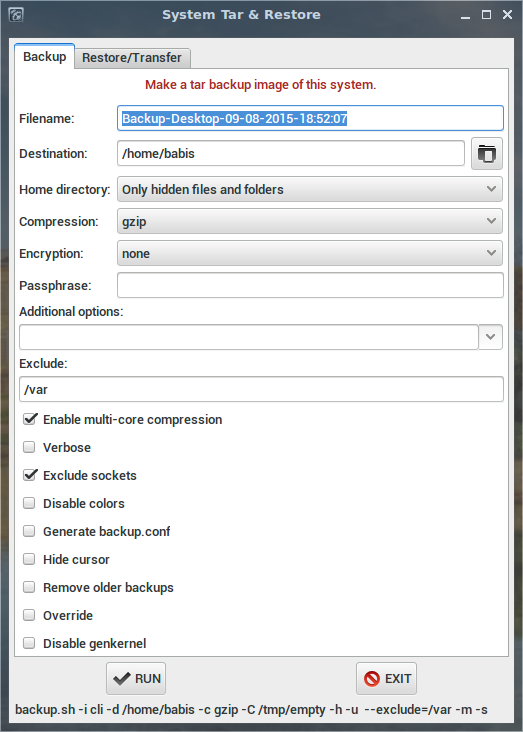Open the Encryption dropdown
This screenshot has width=523, height=732.
310,253
